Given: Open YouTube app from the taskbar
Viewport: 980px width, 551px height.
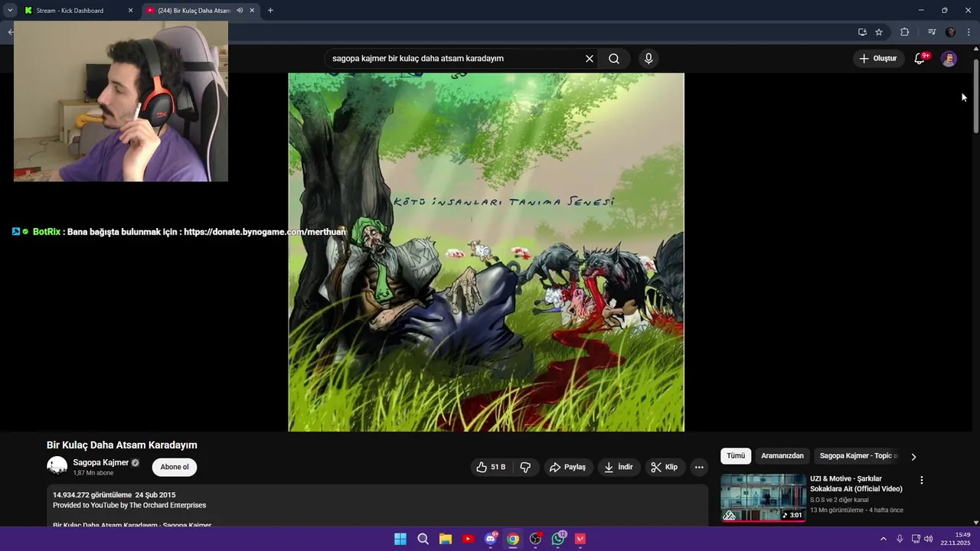Looking at the screenshot, I should coord(468,539).
